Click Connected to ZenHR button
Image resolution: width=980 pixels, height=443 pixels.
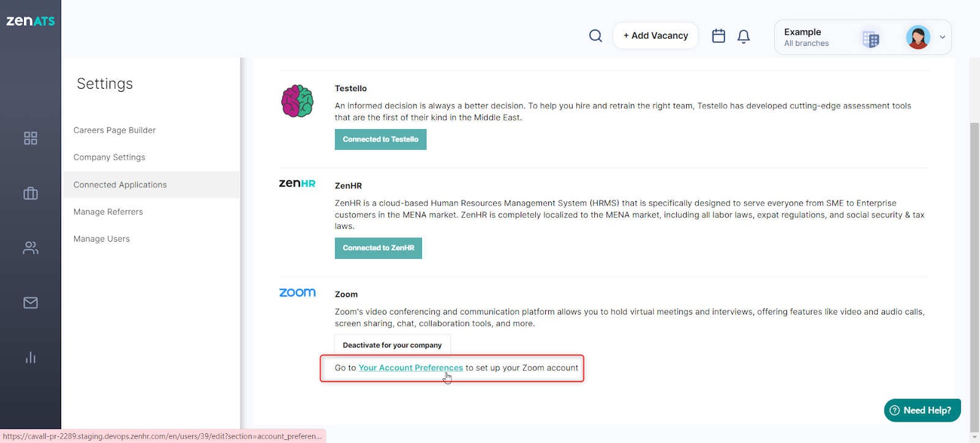point(379,248)
